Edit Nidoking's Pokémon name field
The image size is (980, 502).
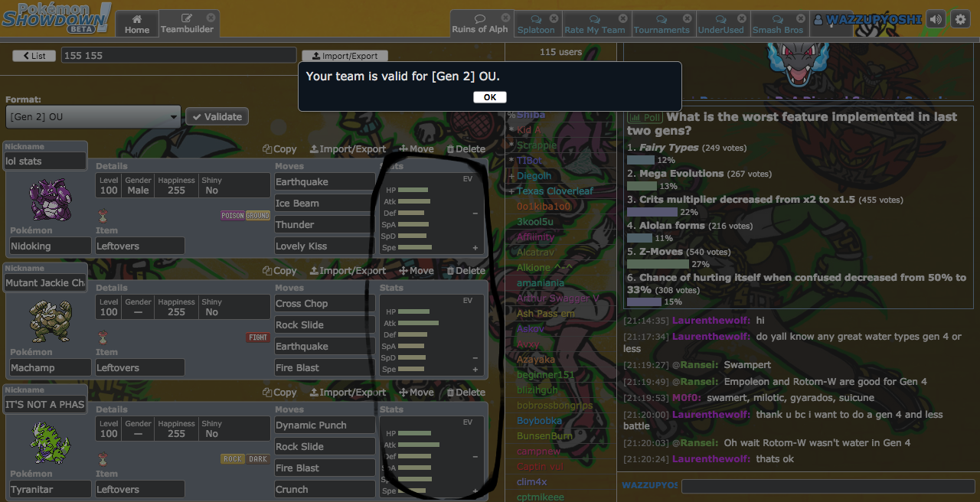(51, 246)
